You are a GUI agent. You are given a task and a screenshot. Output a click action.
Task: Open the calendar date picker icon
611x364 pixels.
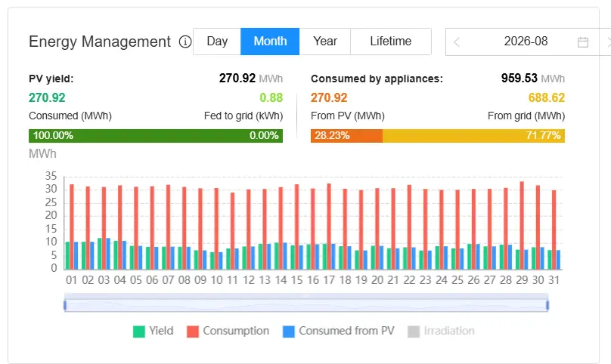pyautogui.click(x=582, y=42)
